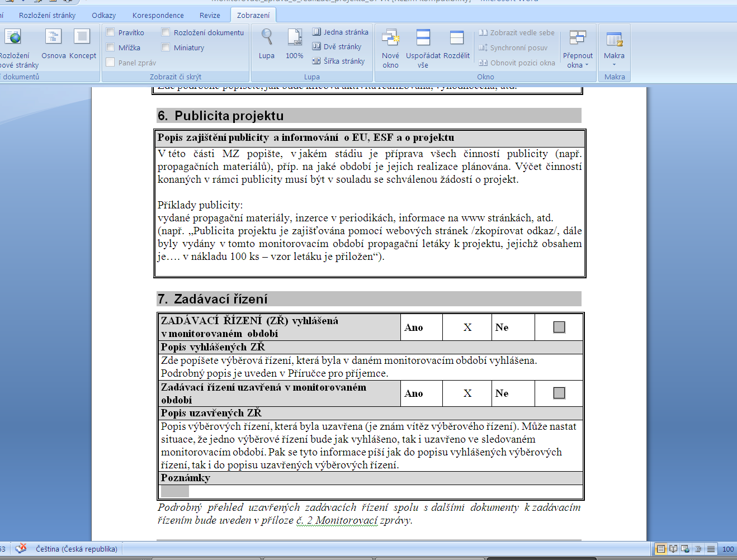737x560 pixels.
Task: Open the Odkazy tab
Action: [104, 15]
